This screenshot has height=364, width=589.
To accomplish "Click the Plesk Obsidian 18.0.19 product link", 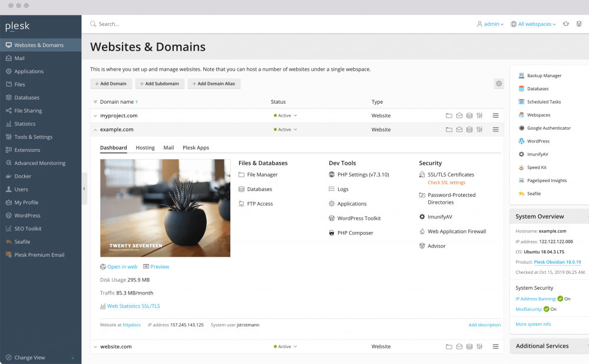I will [557, 262].
